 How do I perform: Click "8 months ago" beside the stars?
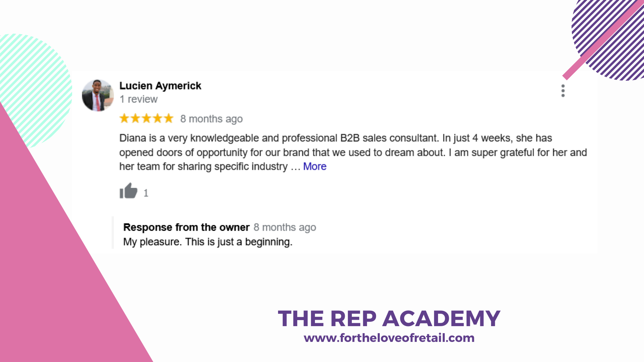click(x=211, y=119)
